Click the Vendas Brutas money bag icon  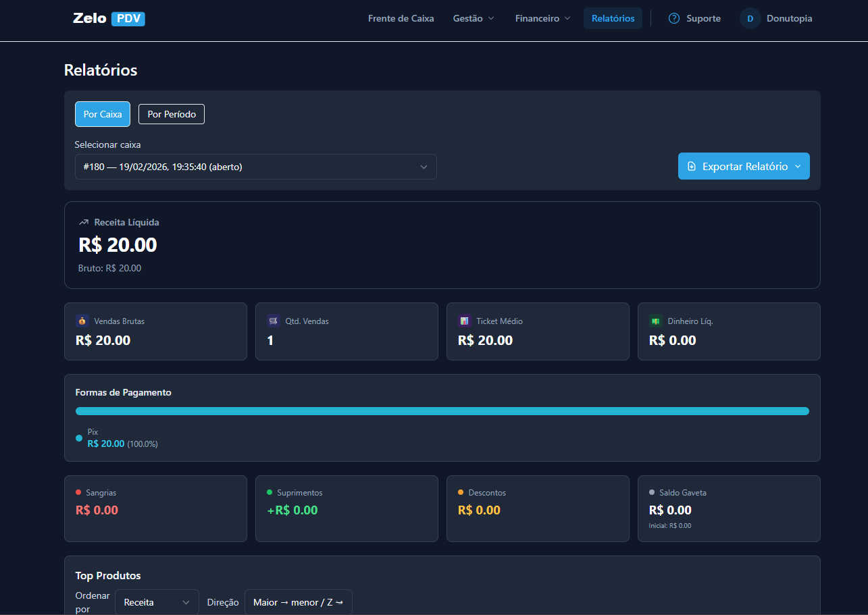82,321
